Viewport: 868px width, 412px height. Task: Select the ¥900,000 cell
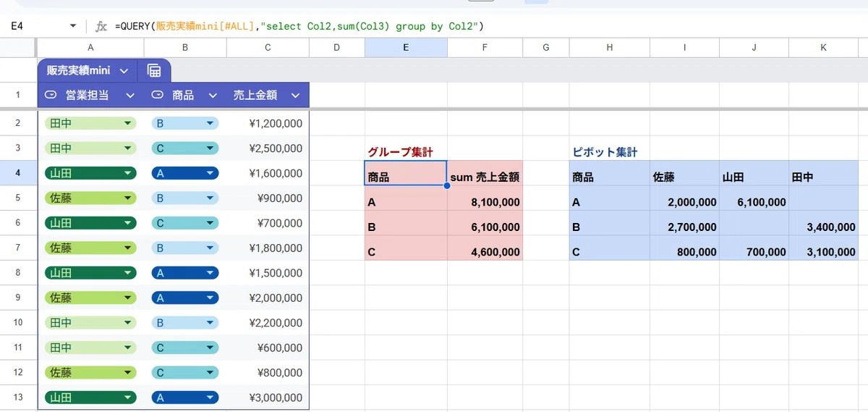[x=268, y=198]
